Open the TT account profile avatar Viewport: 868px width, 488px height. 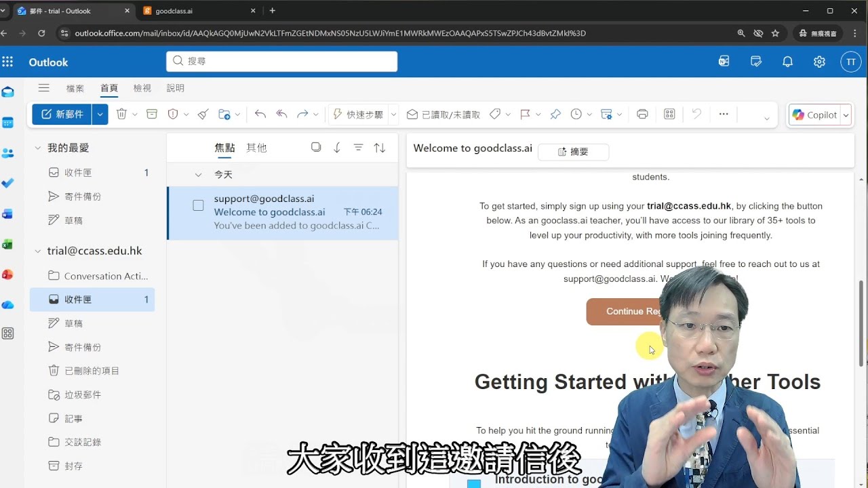[851, 62]
